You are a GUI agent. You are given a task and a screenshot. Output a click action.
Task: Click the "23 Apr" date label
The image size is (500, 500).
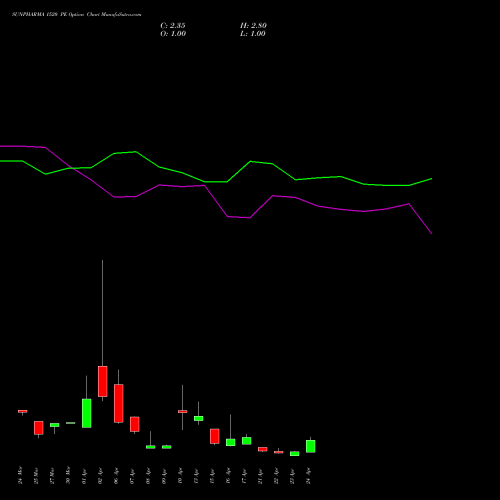[292, 476]
